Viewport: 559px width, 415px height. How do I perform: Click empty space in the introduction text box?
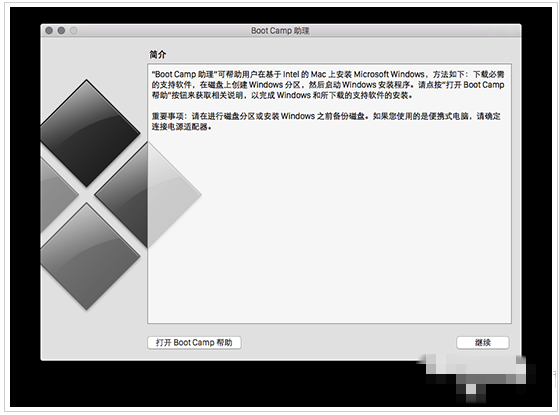(329, 228)
